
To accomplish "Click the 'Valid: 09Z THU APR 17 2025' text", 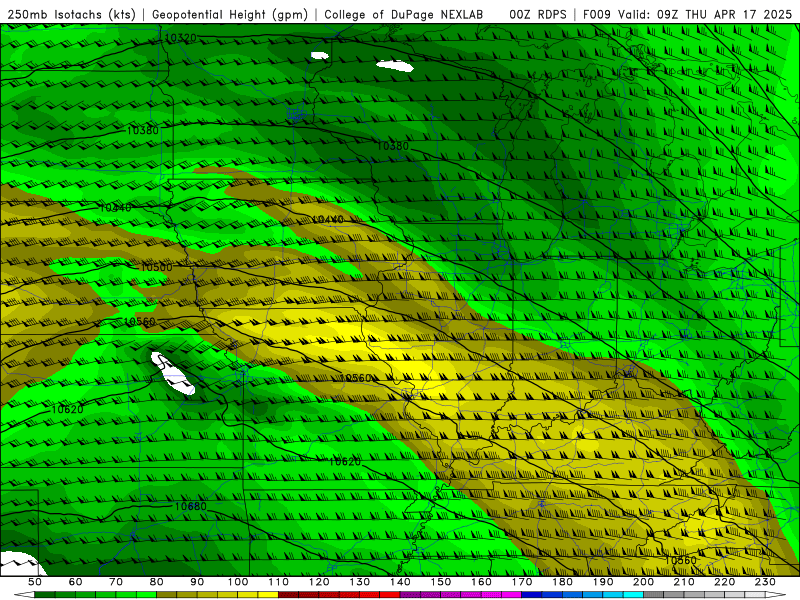I will pyautogui.click(x=705, y=15).
